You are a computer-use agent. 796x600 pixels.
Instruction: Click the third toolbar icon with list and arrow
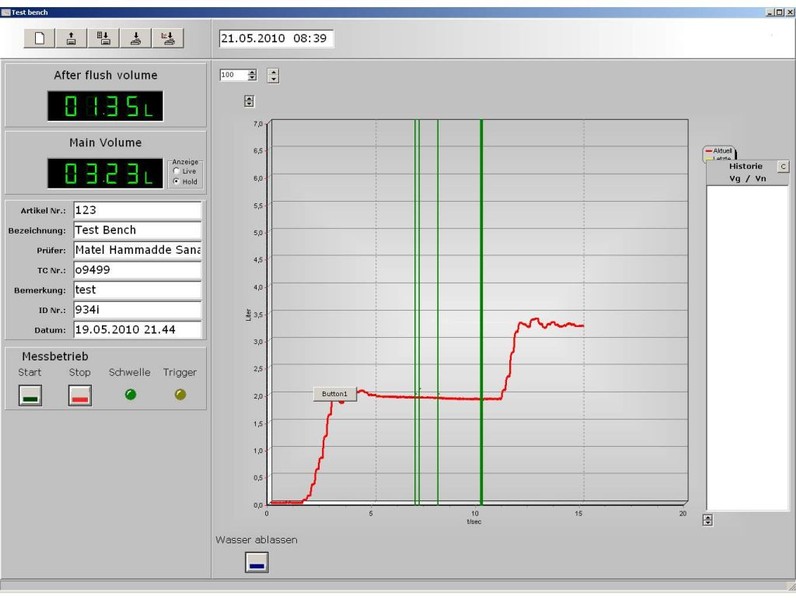coord(103,39)
